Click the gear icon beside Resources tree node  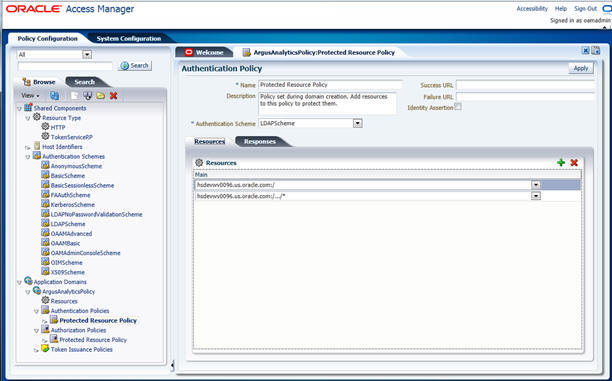click(x=46, y=300)
